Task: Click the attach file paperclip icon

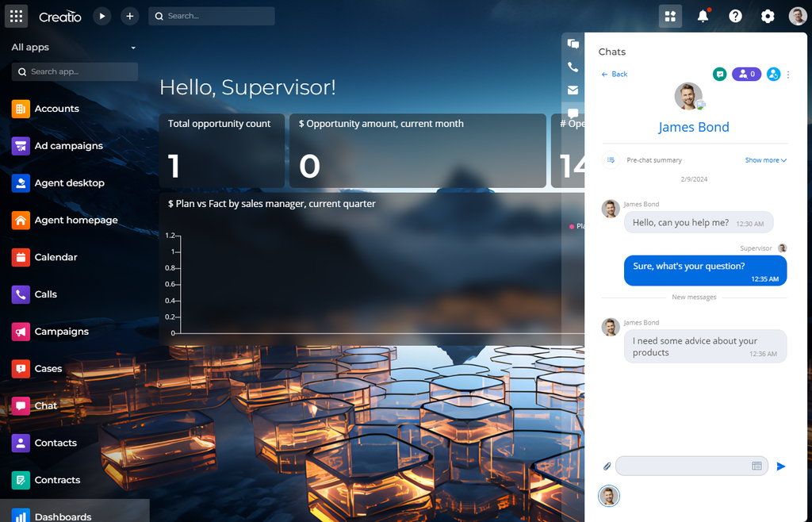Action: pos(607,466)
